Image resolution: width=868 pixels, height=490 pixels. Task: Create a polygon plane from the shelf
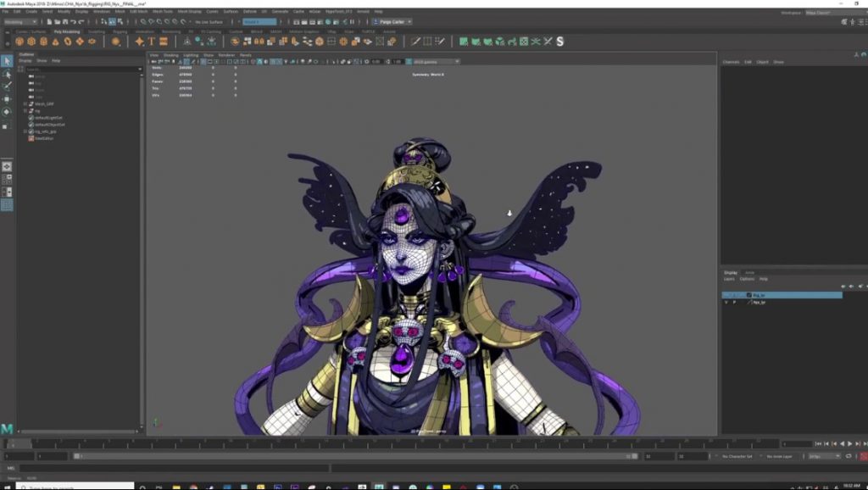coord(80,42)
